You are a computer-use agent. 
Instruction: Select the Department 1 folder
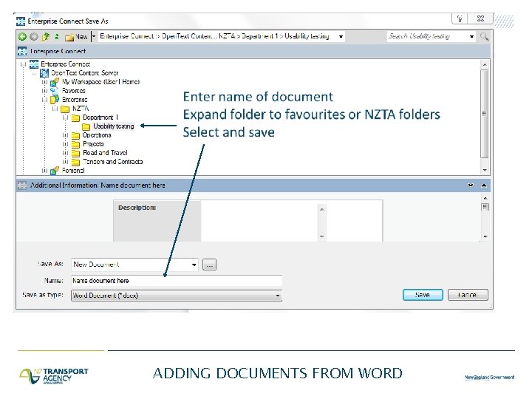point(100,117)
